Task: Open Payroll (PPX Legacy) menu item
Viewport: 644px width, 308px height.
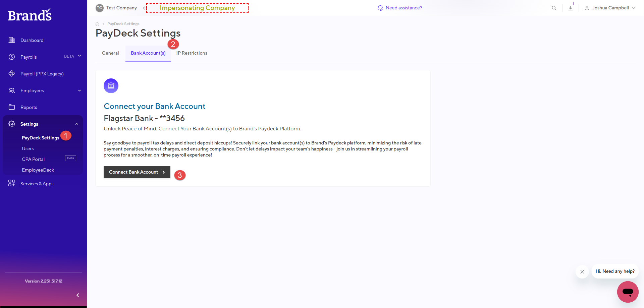Action: 42,74
